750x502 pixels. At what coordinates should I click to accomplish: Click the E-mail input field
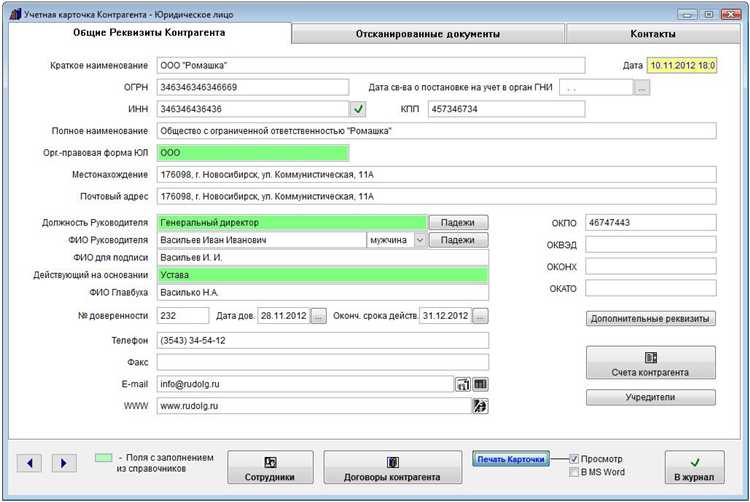(x=305, y=384)
